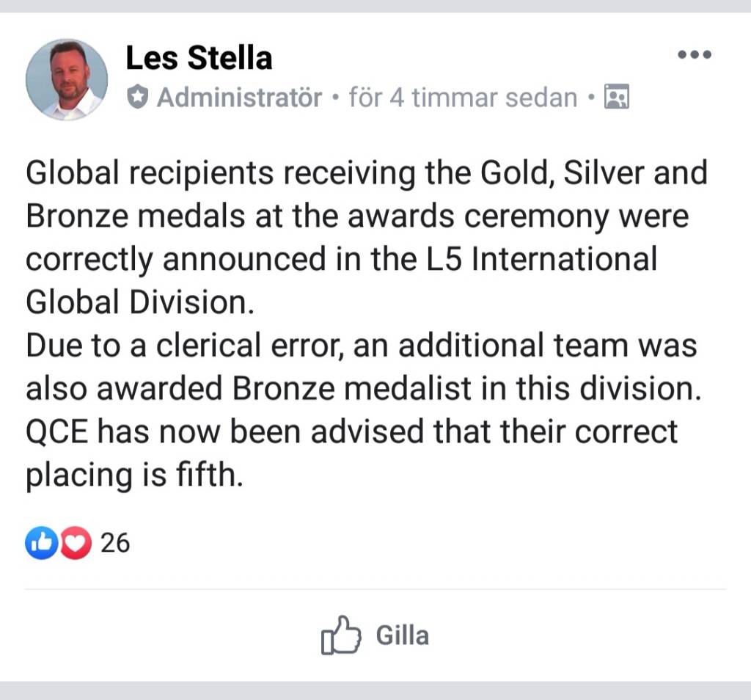The image size is (751, 700).
Task: Click the 'Global recipients receiving' text line
Action: (x=367, y=173)
